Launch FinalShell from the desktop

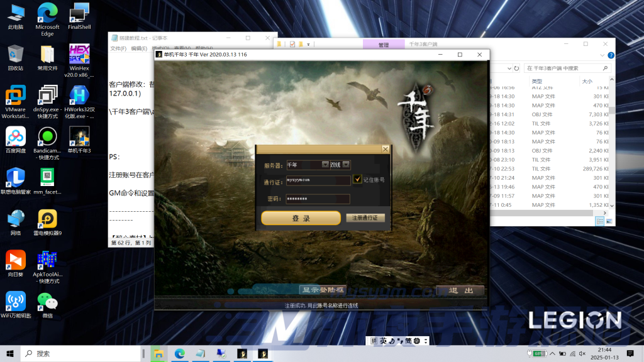coord(78,13)
